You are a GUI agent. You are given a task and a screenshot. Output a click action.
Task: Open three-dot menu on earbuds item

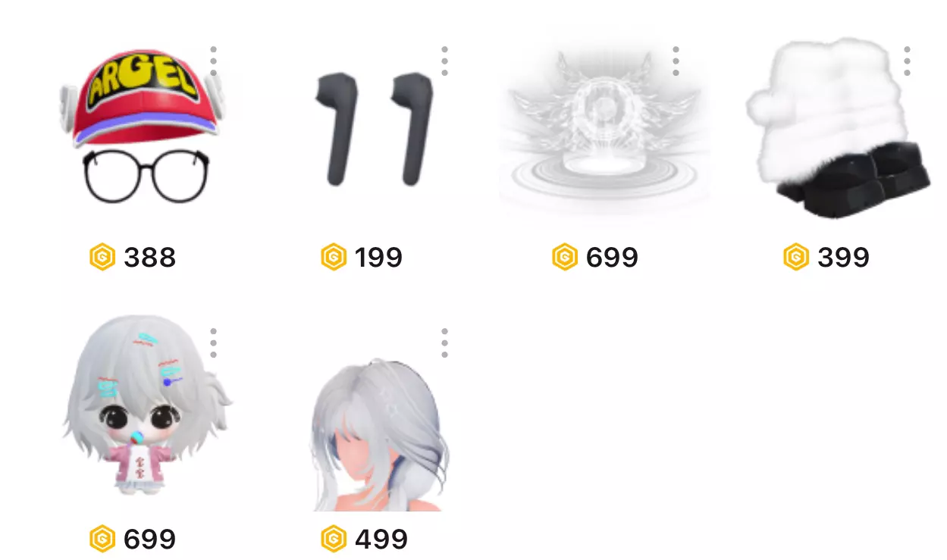[x=444, y=61]
